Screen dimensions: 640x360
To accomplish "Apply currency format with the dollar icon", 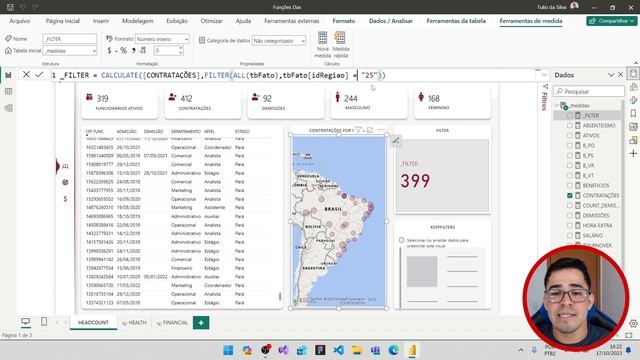I will pyautogui.click(x=109, y=51).
